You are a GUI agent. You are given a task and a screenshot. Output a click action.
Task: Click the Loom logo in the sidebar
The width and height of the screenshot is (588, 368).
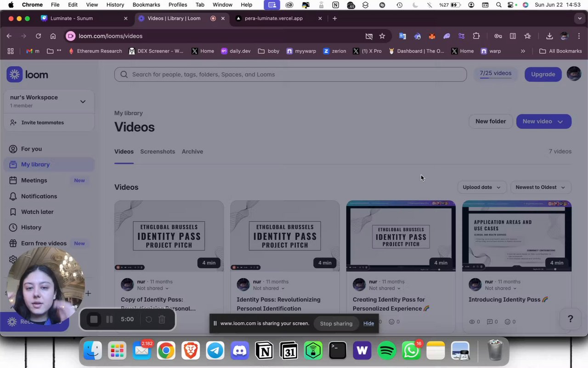27,75
